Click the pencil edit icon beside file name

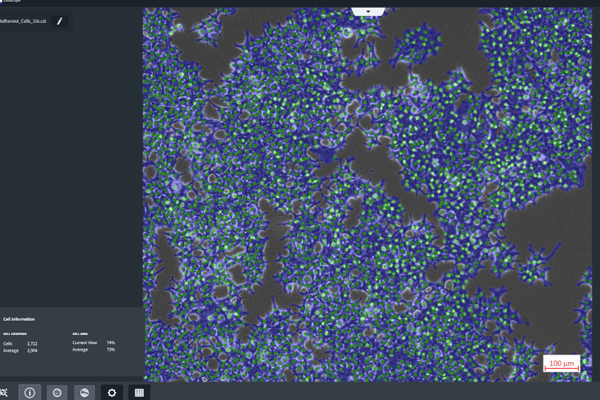coord(59,20)
